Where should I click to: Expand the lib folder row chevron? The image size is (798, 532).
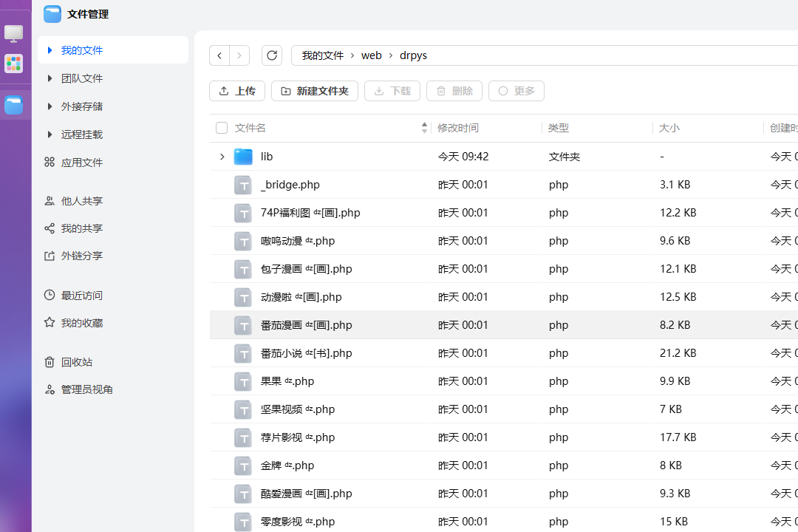(x=222, y=157)
